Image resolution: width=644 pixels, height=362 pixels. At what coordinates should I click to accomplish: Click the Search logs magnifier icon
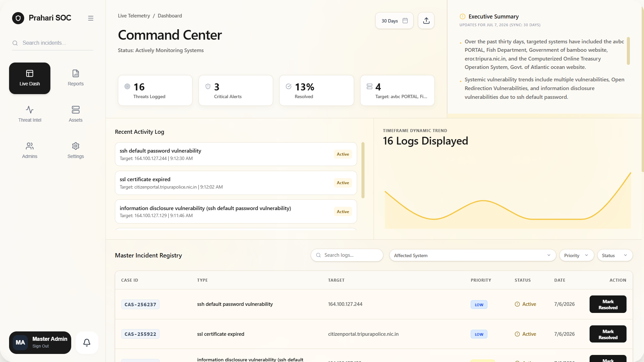pos(318,255)
